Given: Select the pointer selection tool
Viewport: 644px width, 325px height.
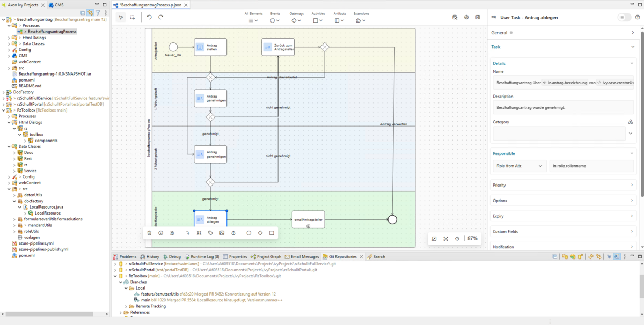Looking at the screenshot, I should [x=121, y=17].
